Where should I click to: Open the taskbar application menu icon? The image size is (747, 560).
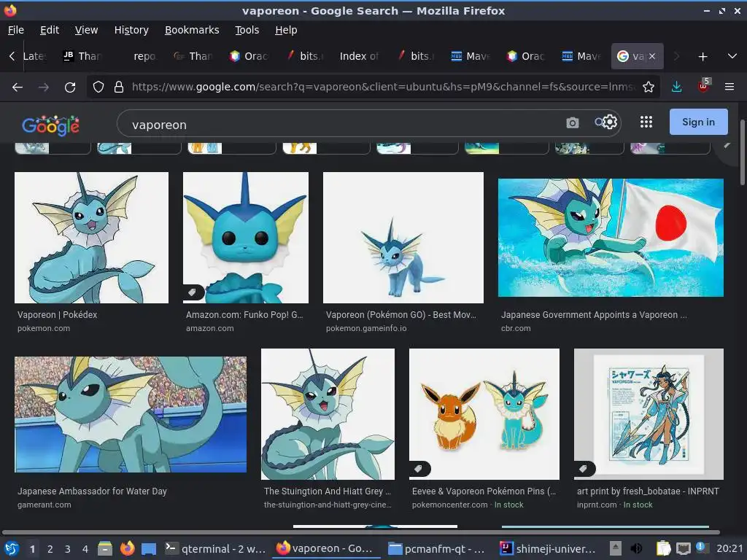(12, 548)
